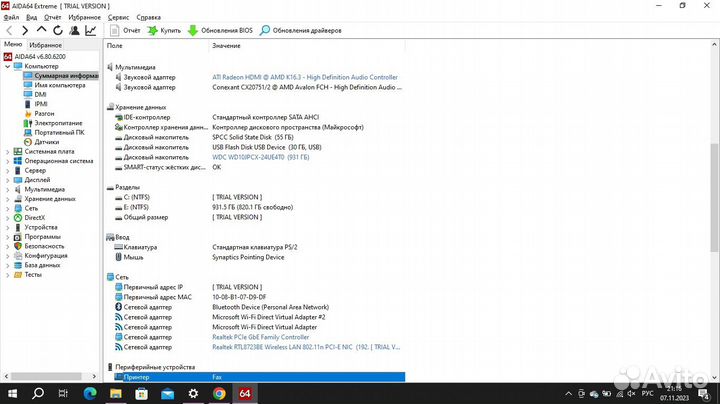Image resolution: width=720 pixels, height=404 pixels.
Task: Select Суммарная информация in tree
Action: coord(61,76)
